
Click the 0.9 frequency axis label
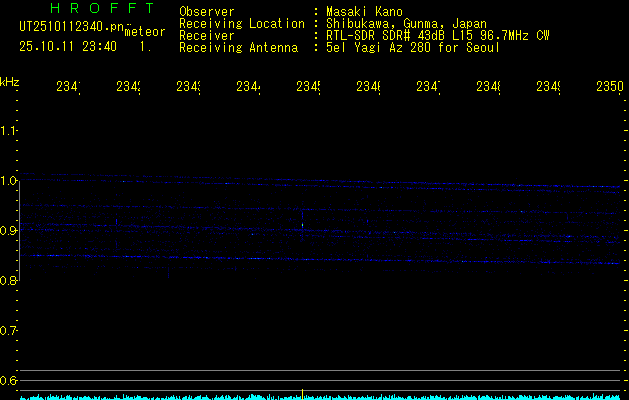click(x=9, y=231)
